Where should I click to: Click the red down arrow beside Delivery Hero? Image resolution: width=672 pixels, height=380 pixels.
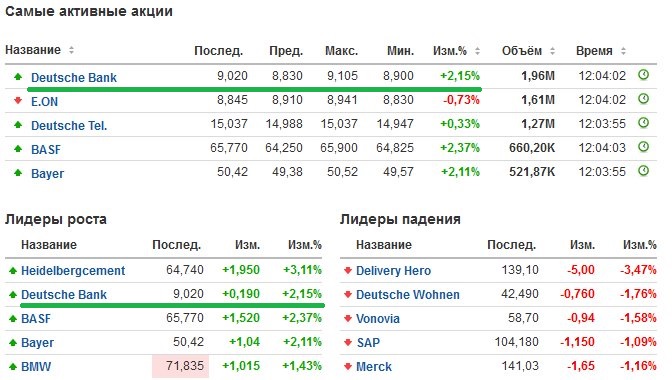pyautogui.click(x=348, y=271)
